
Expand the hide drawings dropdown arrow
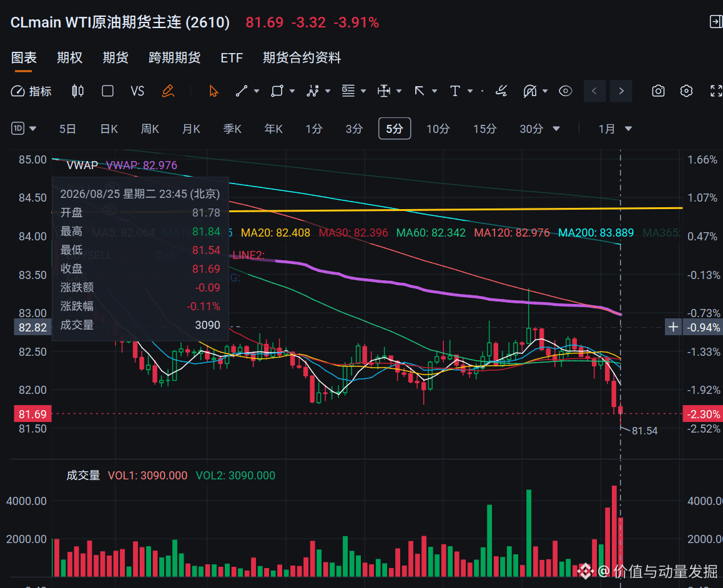tap(545, 91)
